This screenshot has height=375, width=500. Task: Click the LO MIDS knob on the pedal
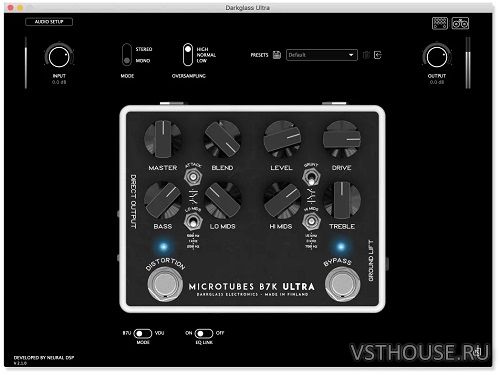click(x=222, y=200)
